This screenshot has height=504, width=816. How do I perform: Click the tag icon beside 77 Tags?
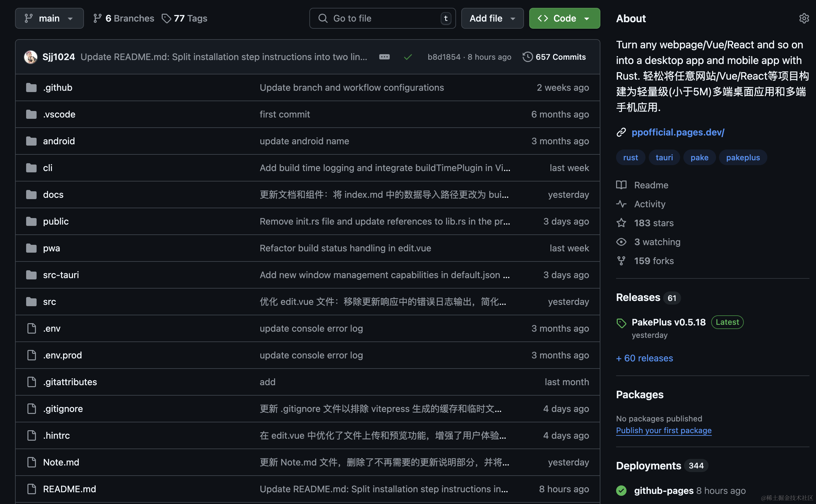tap(166, 18)
